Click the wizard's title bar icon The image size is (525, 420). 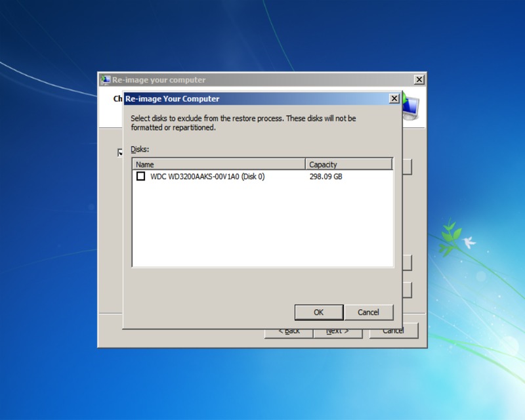coord(105,80)
